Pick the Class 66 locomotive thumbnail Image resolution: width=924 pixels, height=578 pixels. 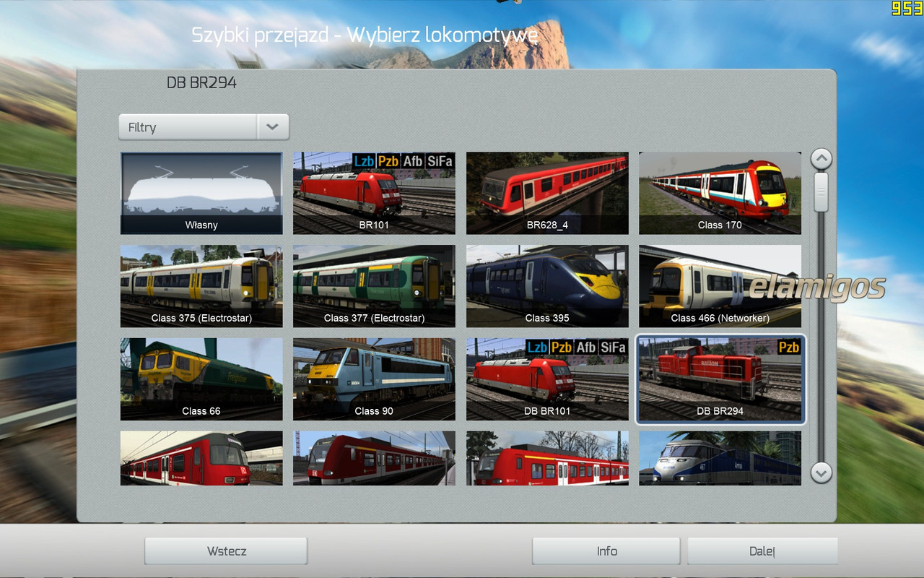(201, 379)
